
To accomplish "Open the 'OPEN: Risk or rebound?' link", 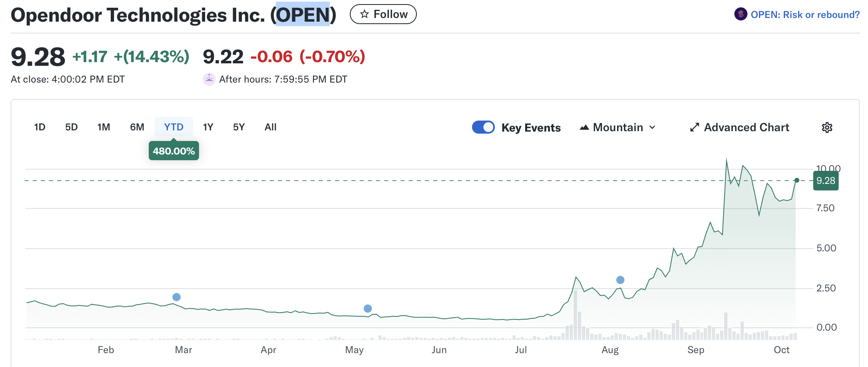I will 805,15.
